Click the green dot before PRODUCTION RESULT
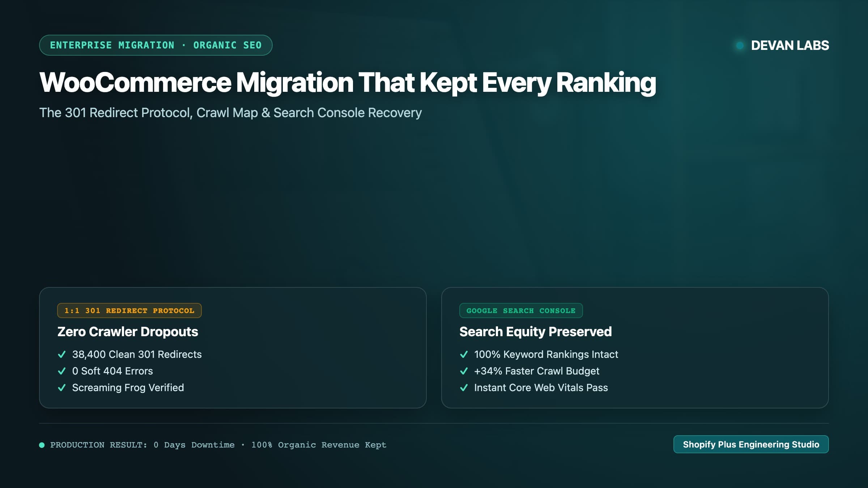The width and height of the screenshot is (868, 488). pos(42,445)
